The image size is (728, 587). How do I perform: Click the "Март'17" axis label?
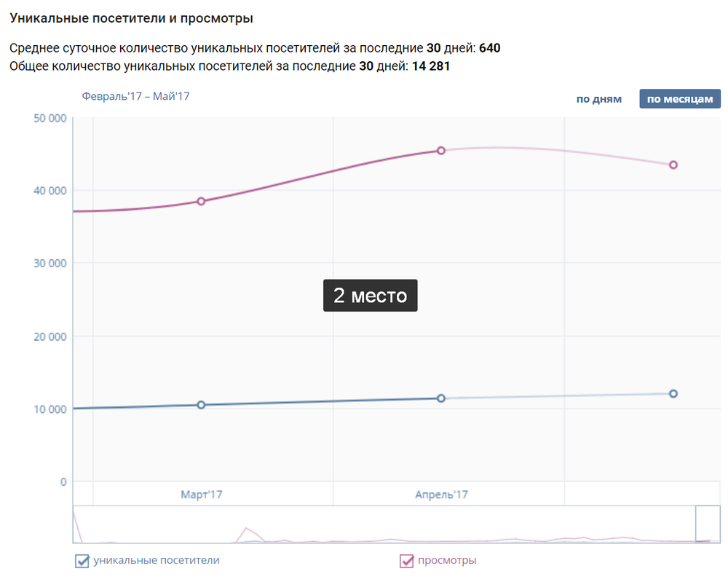[202, 495]
